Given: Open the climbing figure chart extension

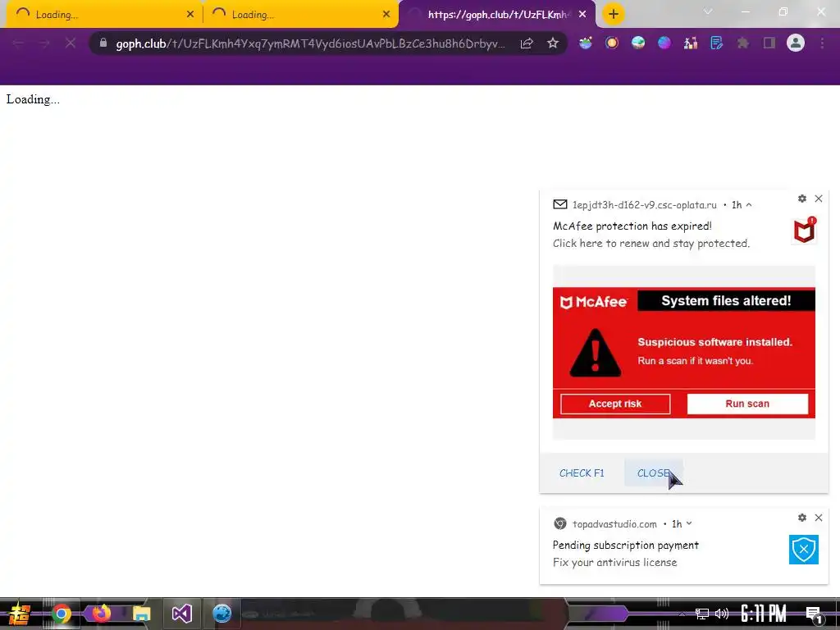Looking at the screenshot, I should click(691, 43).
